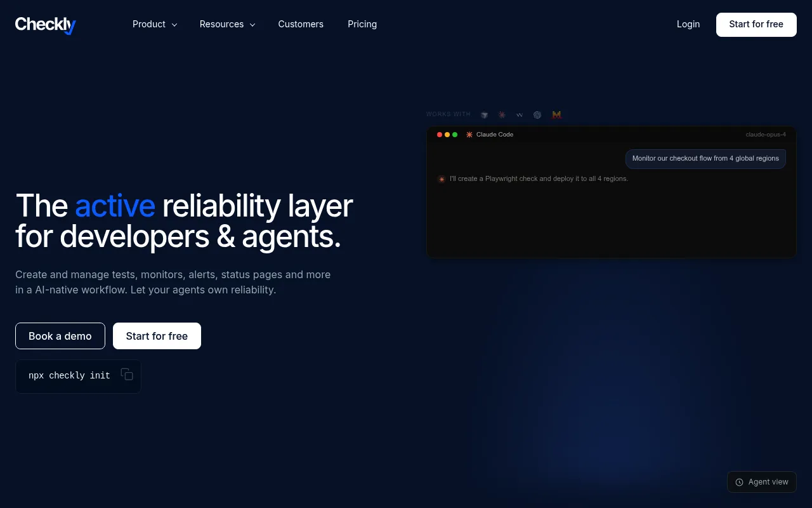Click the npx checkly init command text
The width and height of the screenshot is (812, 508).
69,375
